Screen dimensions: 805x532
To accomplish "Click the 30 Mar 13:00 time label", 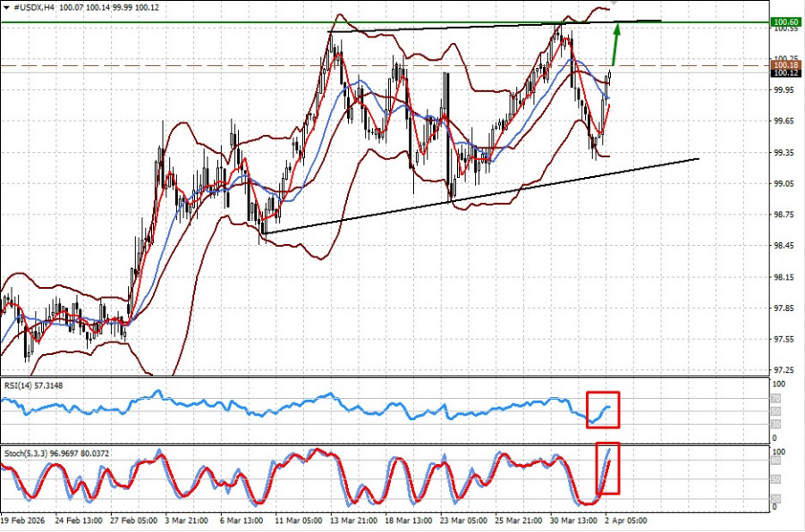I will pyautogui.click(x=573, y=520).
